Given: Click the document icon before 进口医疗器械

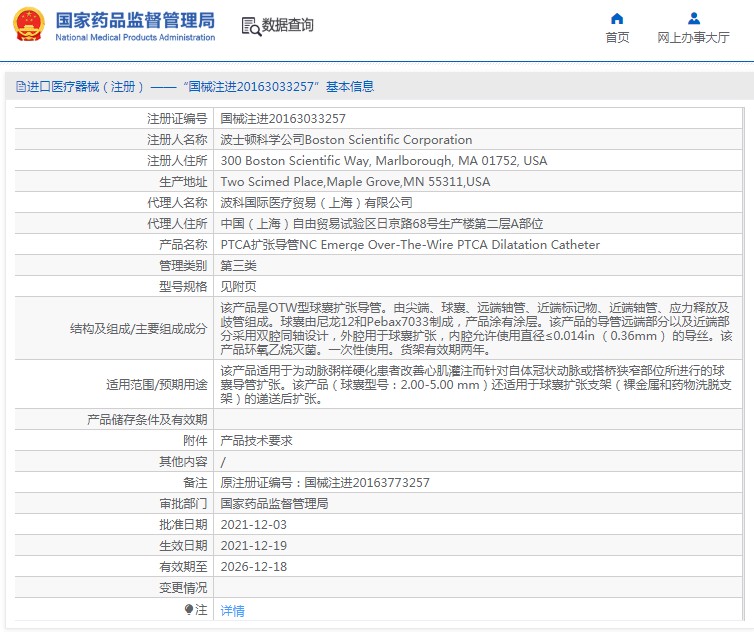Looking at the screenshot, I should [21, 87].
